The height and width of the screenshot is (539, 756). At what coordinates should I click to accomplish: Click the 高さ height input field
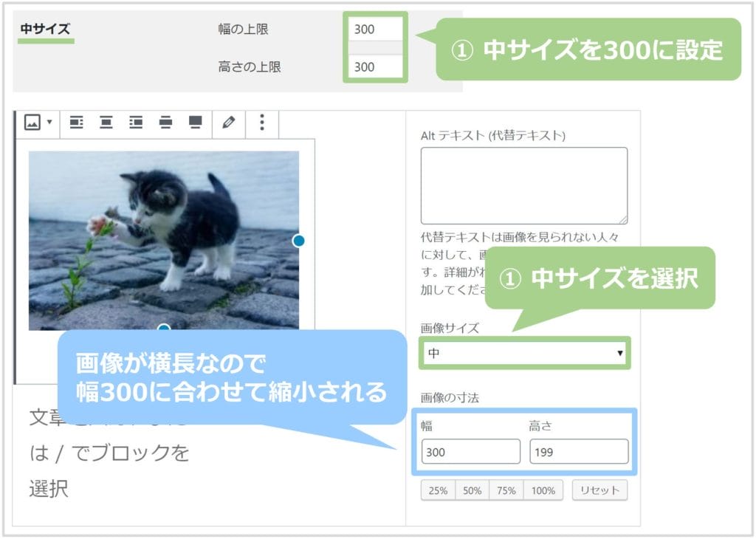(579, 452)
